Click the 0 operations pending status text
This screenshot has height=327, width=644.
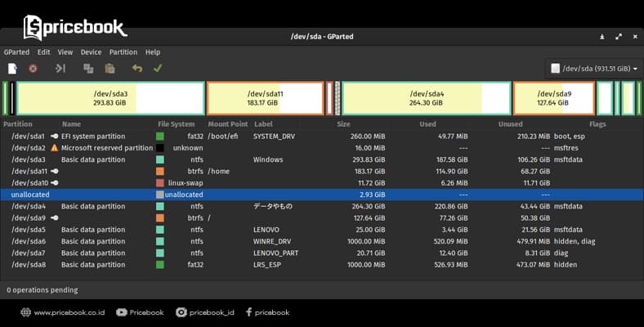point(42,290)
